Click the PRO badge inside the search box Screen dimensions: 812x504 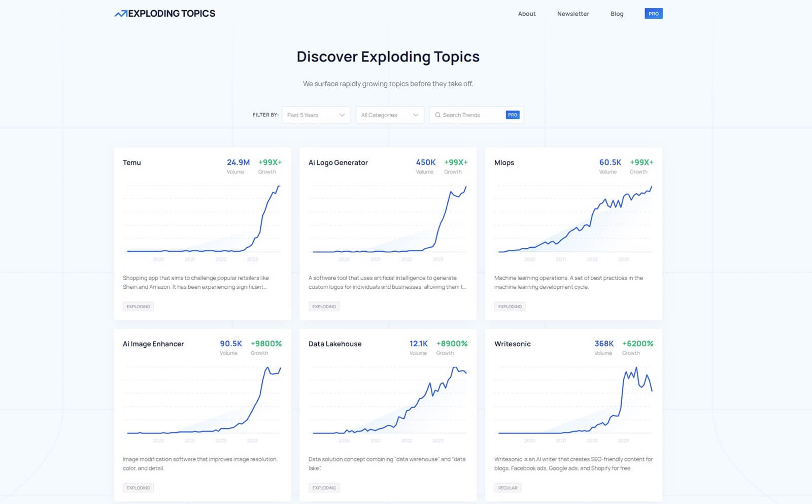coord(513,115)
